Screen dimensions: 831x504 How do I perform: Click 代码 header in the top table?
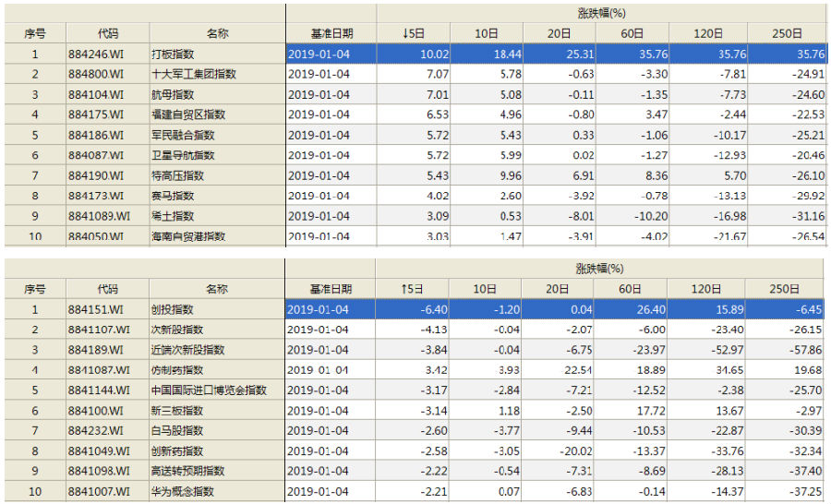click(x=108, y=33)
